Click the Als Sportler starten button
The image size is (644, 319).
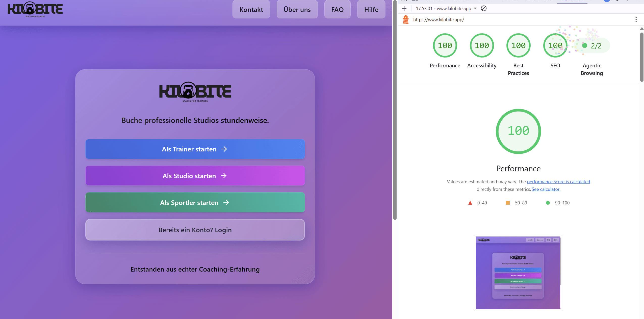[195, 203]
